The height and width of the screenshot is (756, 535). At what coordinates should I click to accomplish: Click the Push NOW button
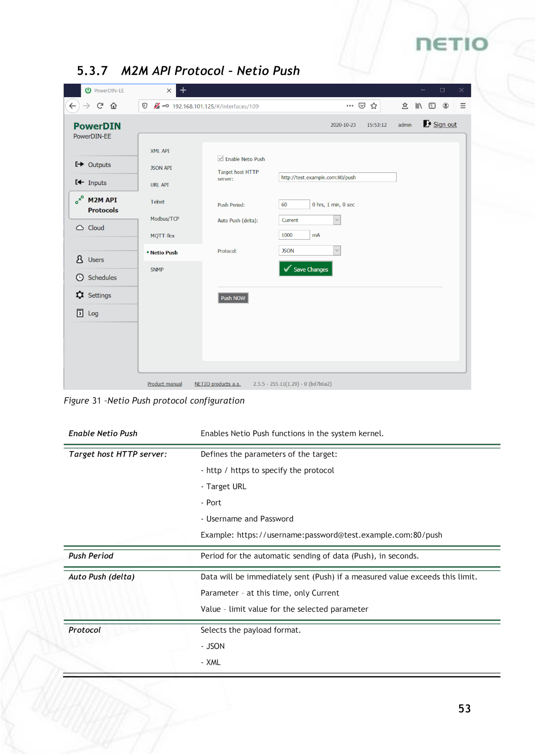[x=233, y=298]
